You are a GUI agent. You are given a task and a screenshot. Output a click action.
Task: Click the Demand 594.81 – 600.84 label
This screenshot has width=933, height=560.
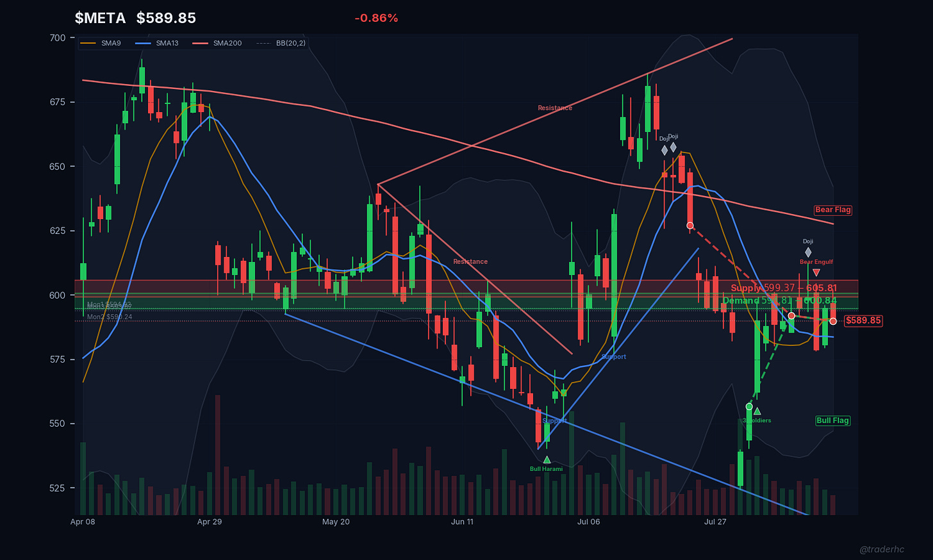(x=780, y=301)
